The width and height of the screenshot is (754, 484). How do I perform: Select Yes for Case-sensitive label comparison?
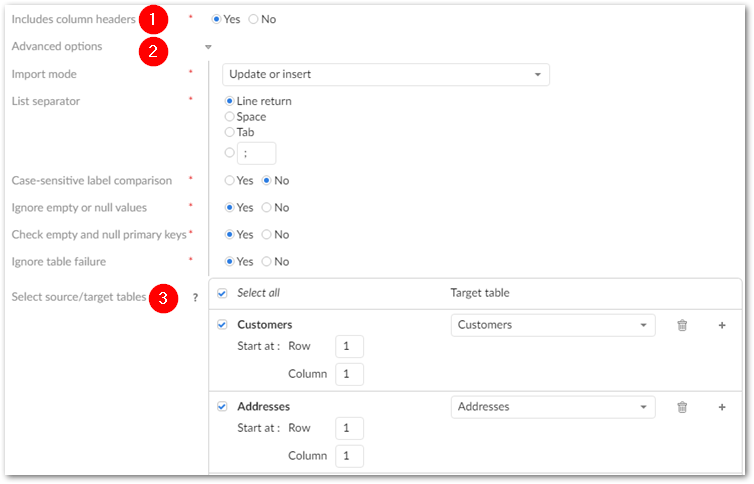click(x=230, y=181)
